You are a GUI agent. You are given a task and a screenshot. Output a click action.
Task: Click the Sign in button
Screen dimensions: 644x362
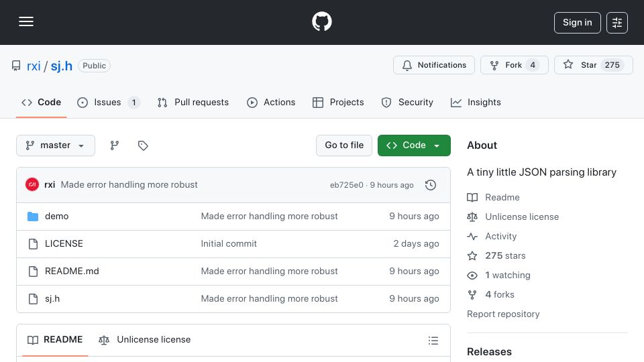pyautogui.click(x=577, y=23)
